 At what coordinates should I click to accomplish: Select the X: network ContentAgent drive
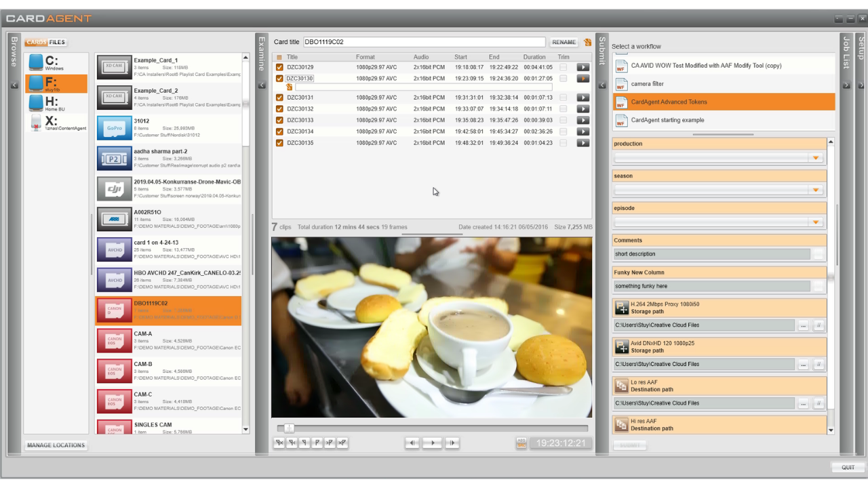[57, 123]
